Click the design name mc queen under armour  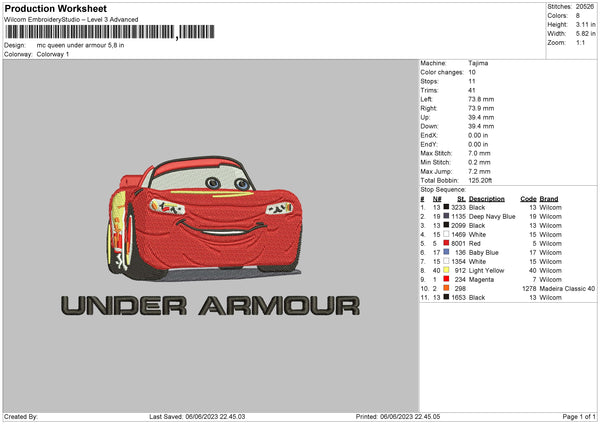(x=80, y=45)
